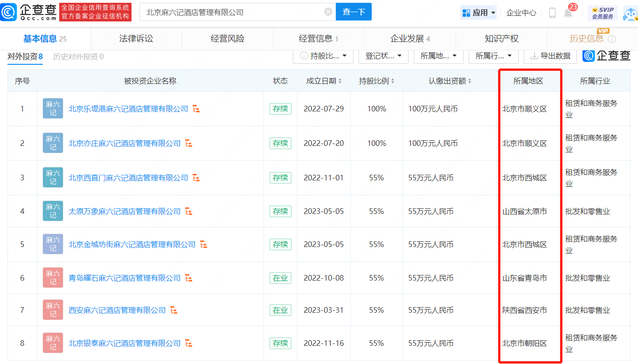Image resolution: width=638 pixels, height=364 pixels.
Task: Select 对外投资 8 sub-tab
Action: tap(25, 56)
